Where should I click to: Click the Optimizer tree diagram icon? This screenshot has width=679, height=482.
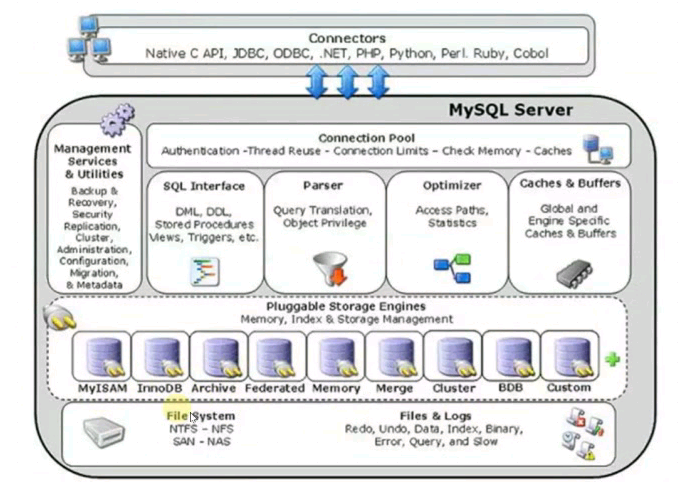click(x=453, y=268)
